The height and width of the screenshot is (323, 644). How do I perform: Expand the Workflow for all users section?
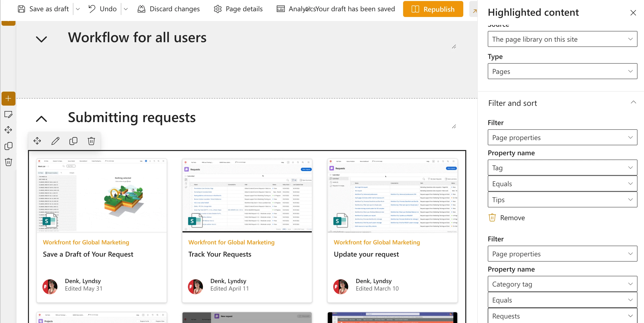click(41, 39)
